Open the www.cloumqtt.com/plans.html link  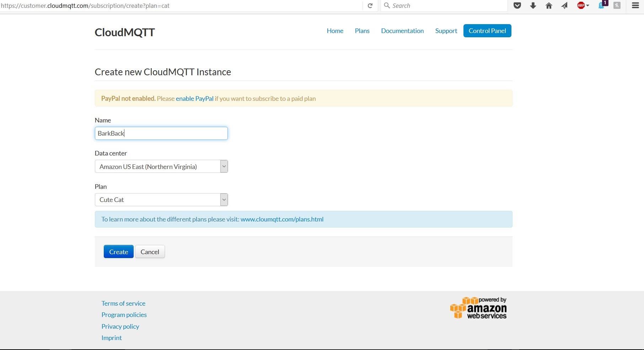point(282,219)
